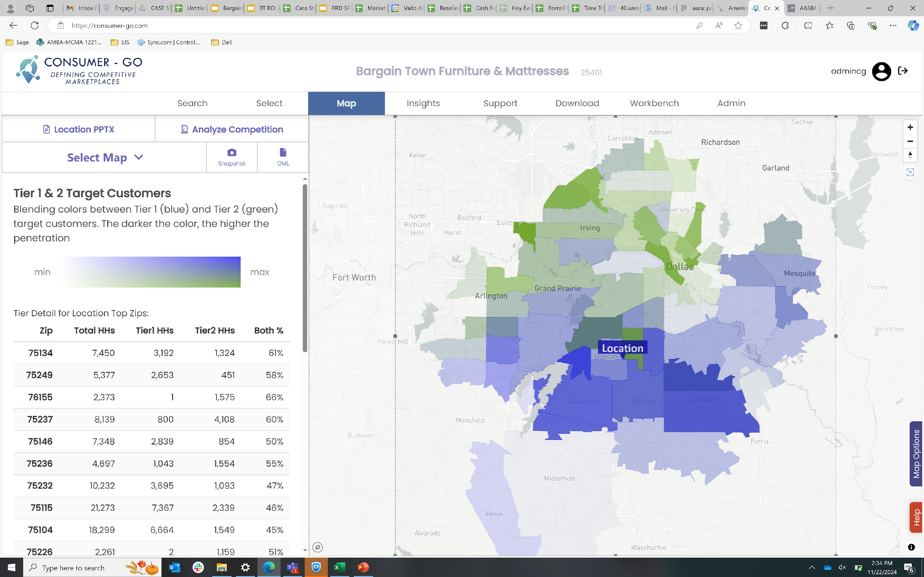Open the Map Options side panel
Viewport: 924px width, 577px height.
pos(916,454)
